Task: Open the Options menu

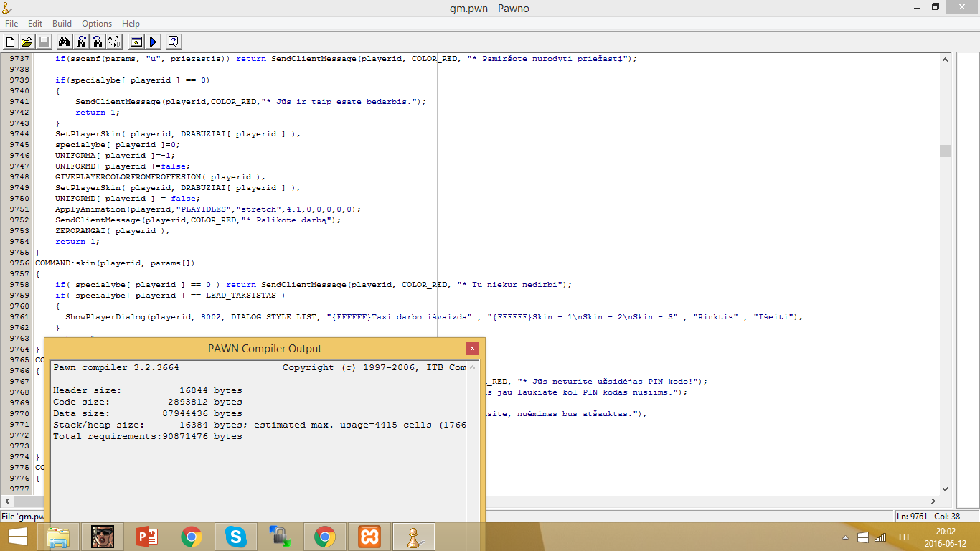Action: (97, 24)
